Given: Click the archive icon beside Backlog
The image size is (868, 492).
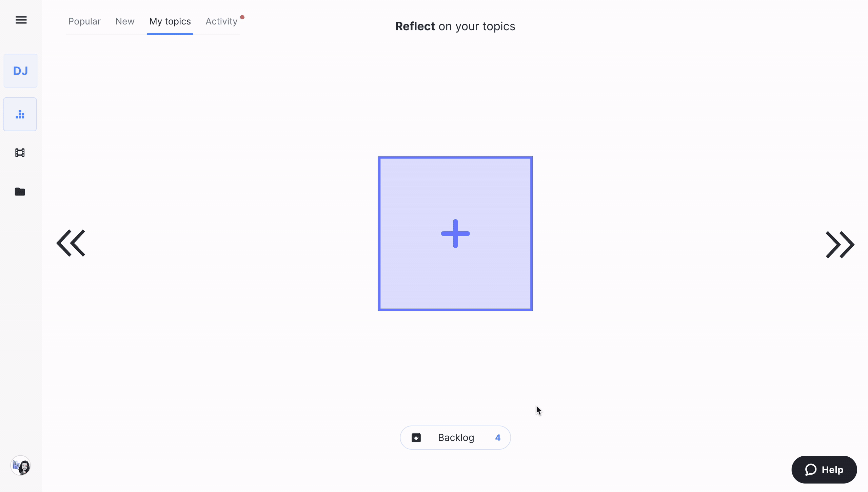Looking at the screenshot, I should 416,438.
